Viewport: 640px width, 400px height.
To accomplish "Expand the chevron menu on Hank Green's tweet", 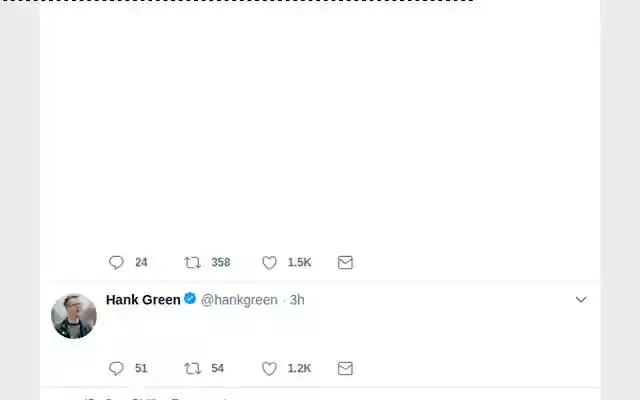I will tap(581, 300).
